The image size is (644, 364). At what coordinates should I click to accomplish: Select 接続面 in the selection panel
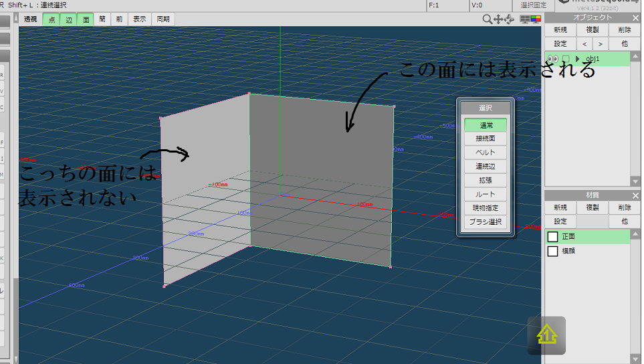tap(486, 139)
